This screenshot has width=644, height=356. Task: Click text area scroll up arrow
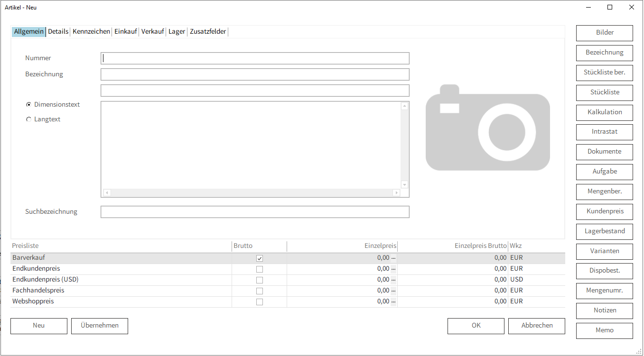405,106
